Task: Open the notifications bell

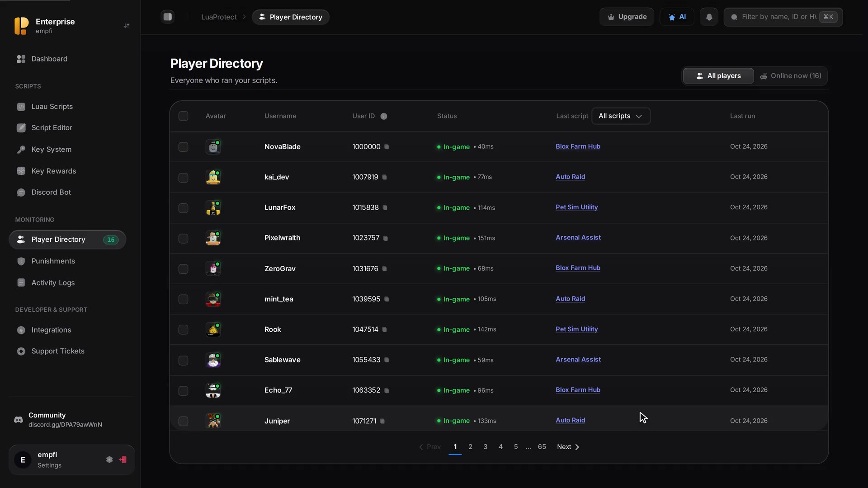Action: [709, 17]
